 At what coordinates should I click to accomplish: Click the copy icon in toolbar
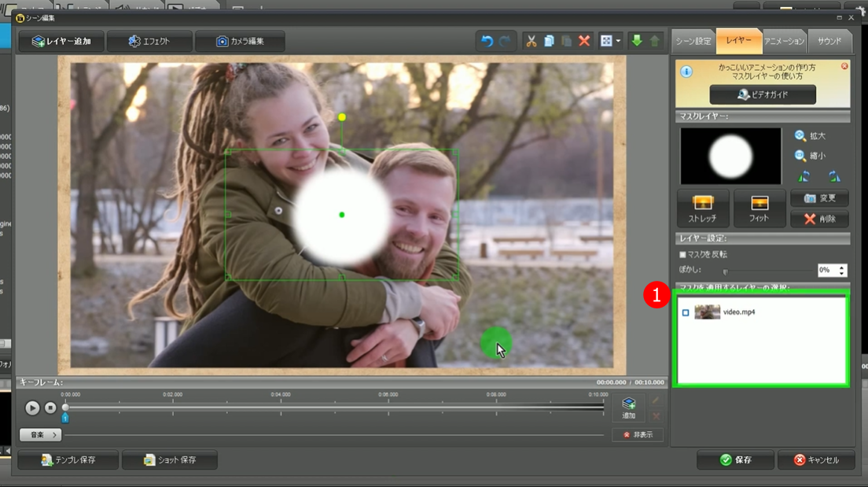[549, 41]
